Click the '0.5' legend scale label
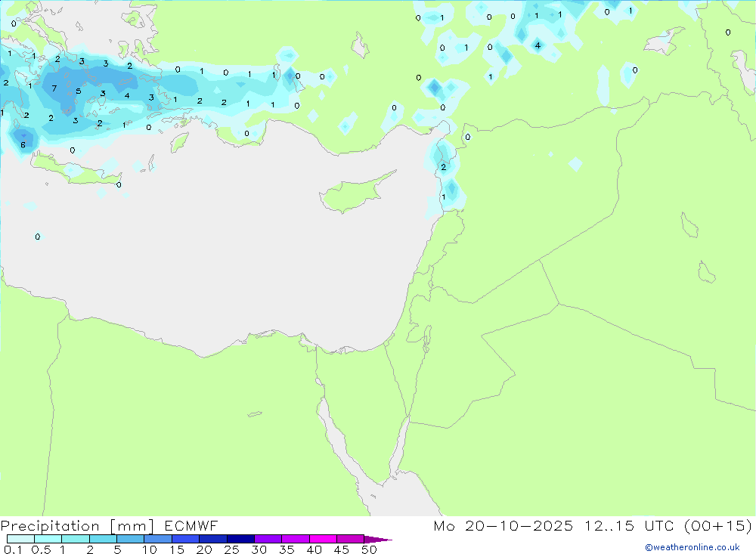Screen dimensions: 756x554 click(41, 549)
